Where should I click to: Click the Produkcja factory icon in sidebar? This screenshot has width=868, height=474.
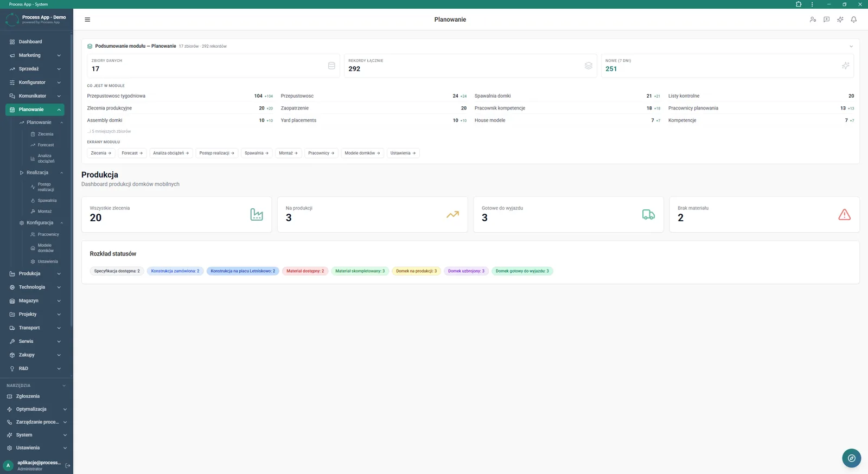click(x=12, y=274)
